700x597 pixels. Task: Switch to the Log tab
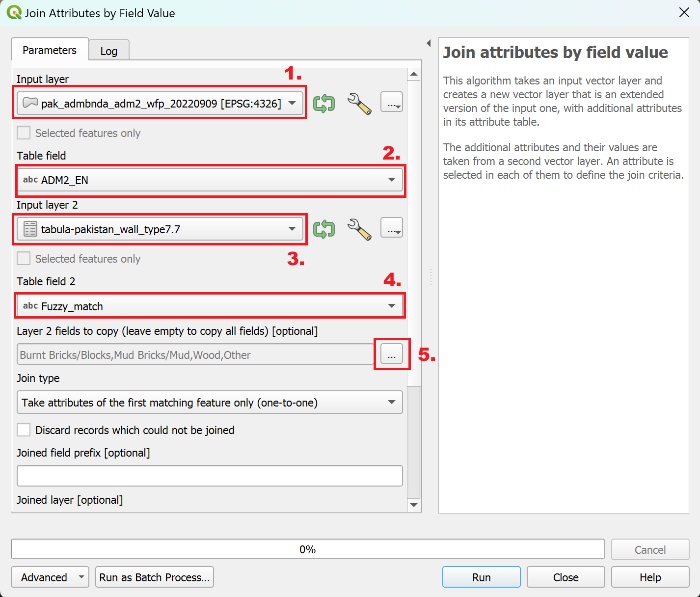108,51
